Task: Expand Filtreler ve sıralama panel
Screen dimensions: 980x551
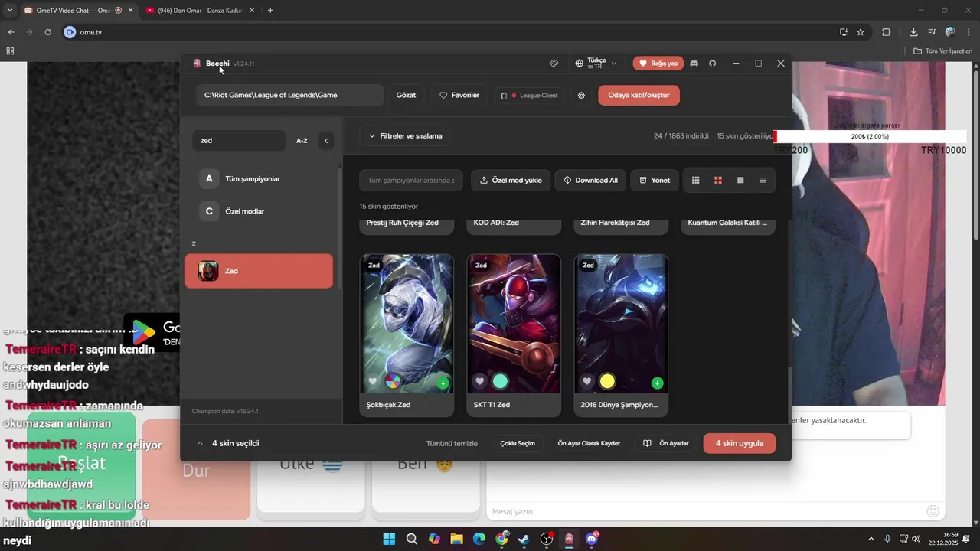Action: pyautogui.click(x=405, y=136)
